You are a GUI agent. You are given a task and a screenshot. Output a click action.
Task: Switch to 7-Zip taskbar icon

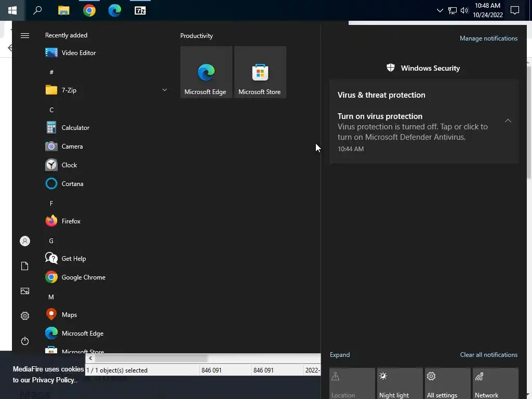tap(140, 10)
